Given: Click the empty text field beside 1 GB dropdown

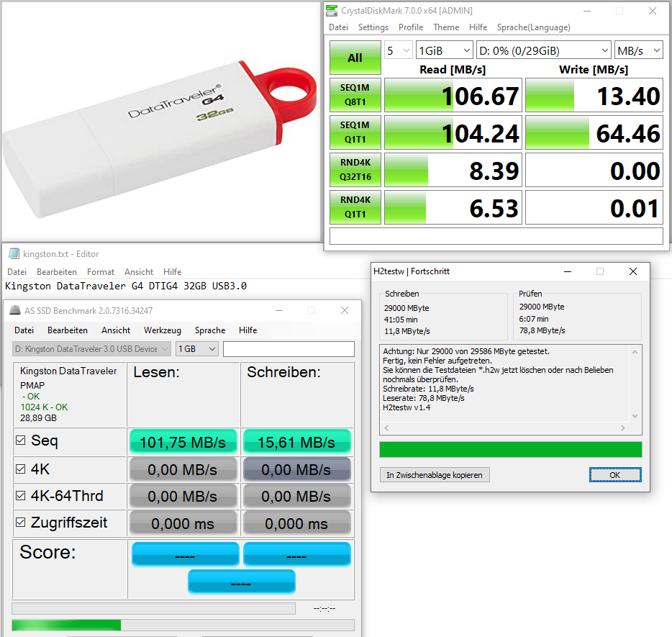Looking at the screenshot, I should (289, 349).
